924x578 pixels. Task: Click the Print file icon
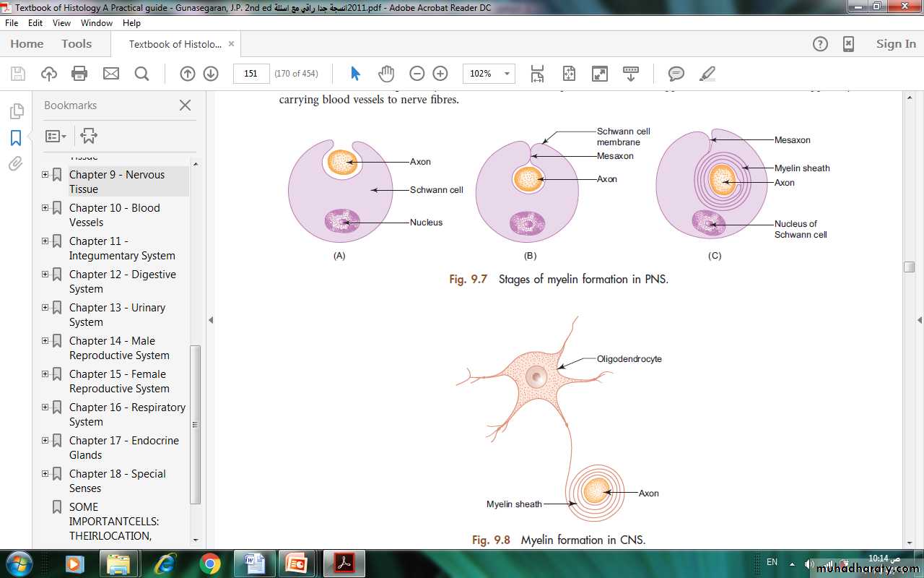pos(79,74)
